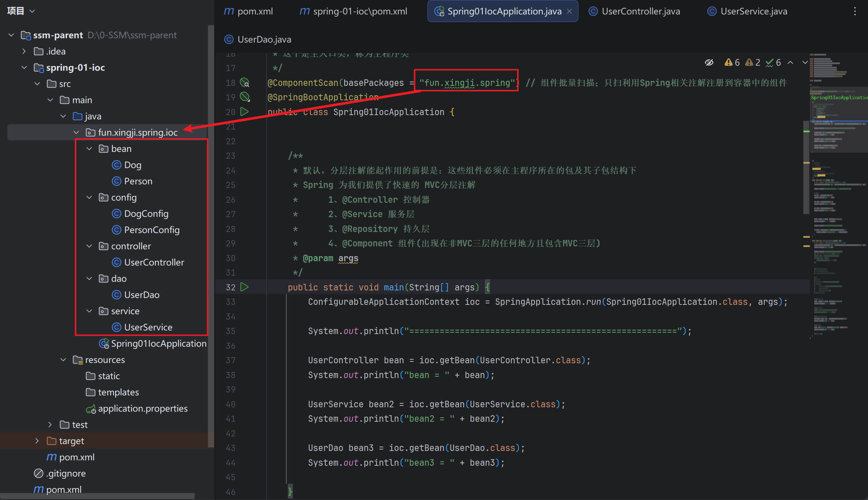The width and height of the screenshot is (868, 500).
Task: Open the tab overflow three-dots menu
Action: (x=855, y=11)
